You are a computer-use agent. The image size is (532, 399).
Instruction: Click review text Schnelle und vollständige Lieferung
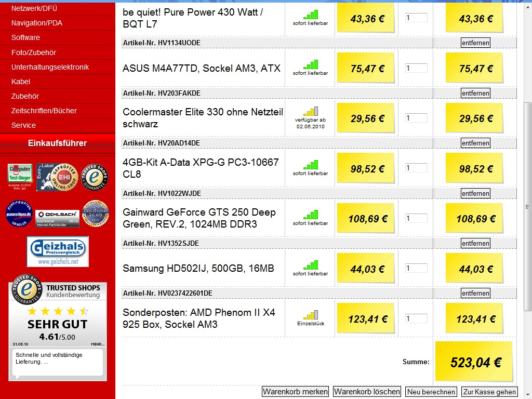click(x=49, y=358)
